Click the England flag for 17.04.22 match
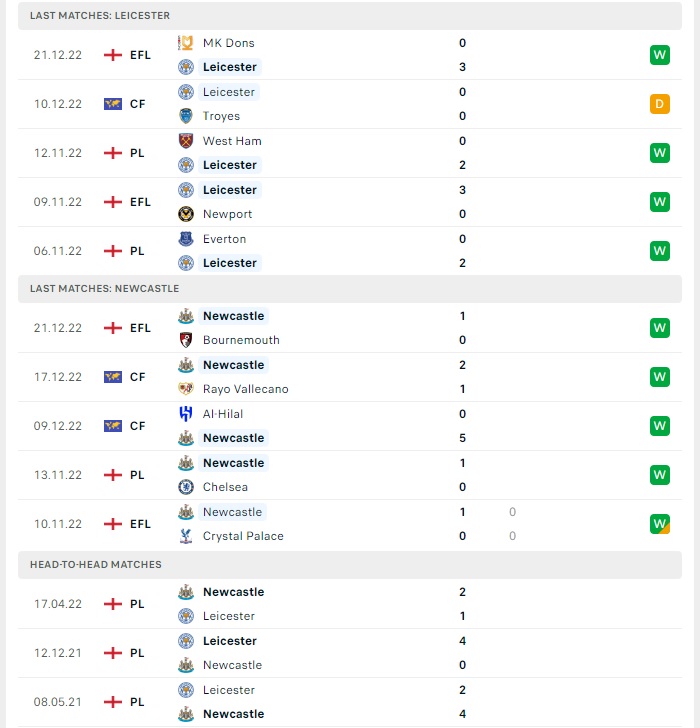Image resolution: width=700 pixels, height=728 pixels. [x=113, y=604]
